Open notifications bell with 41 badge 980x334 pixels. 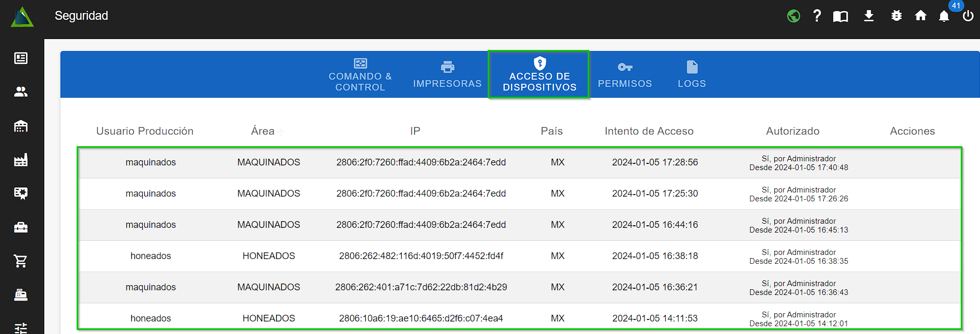click(x=944, y=16)
